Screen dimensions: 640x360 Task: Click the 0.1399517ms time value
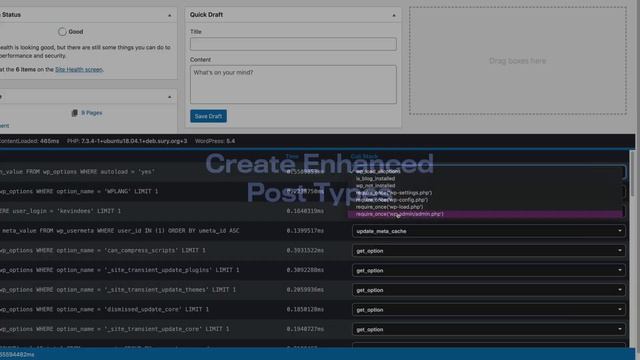click(305, 231)
